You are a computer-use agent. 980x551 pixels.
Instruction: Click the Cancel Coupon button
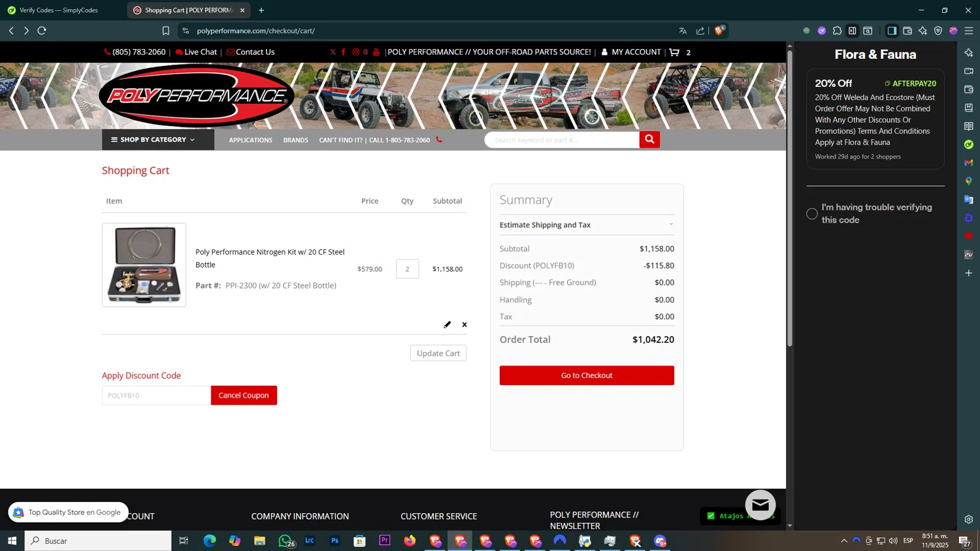coord(244,396)
